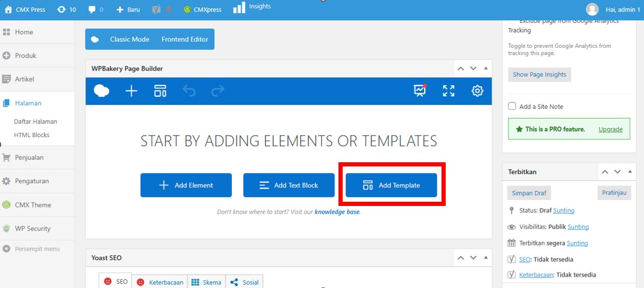This screenshot has width=644, height=288.
Task: Open the Halaman sidebar menu
Action: (x=28, y=103)
